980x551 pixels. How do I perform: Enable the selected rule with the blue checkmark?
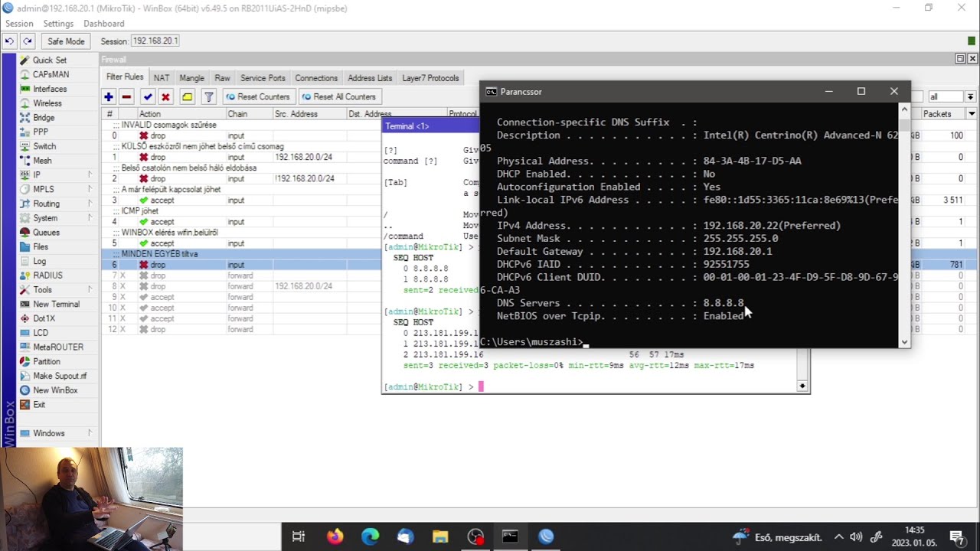tap(148, 97)
